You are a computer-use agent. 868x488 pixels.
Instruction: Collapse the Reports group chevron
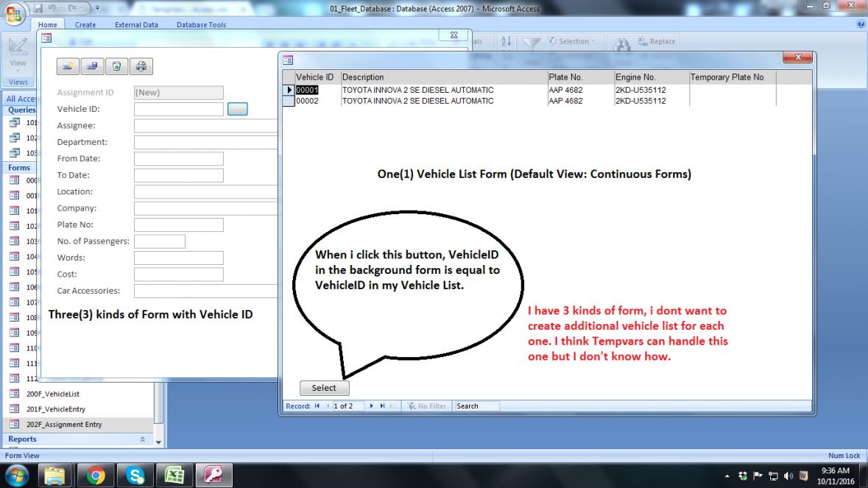tap(142, 439)
